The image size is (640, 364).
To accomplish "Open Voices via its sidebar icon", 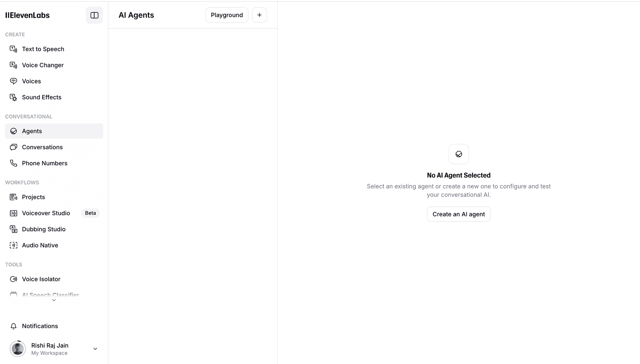I will point(13,81).
